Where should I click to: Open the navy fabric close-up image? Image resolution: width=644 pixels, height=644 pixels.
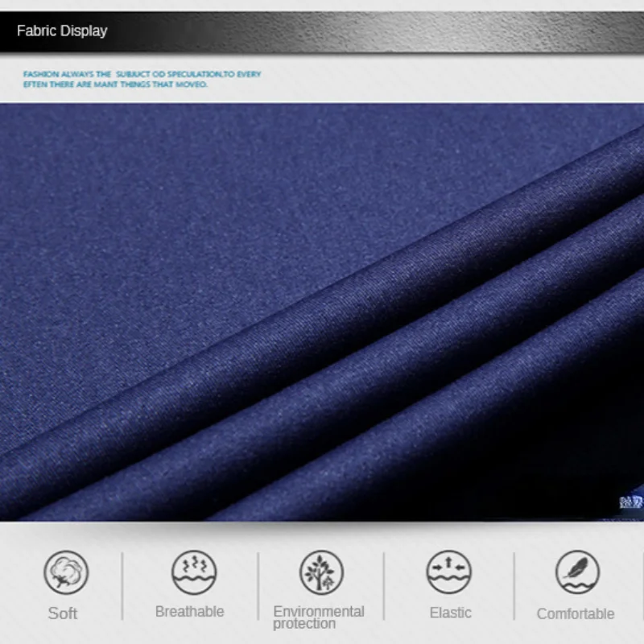click(322, 312)
